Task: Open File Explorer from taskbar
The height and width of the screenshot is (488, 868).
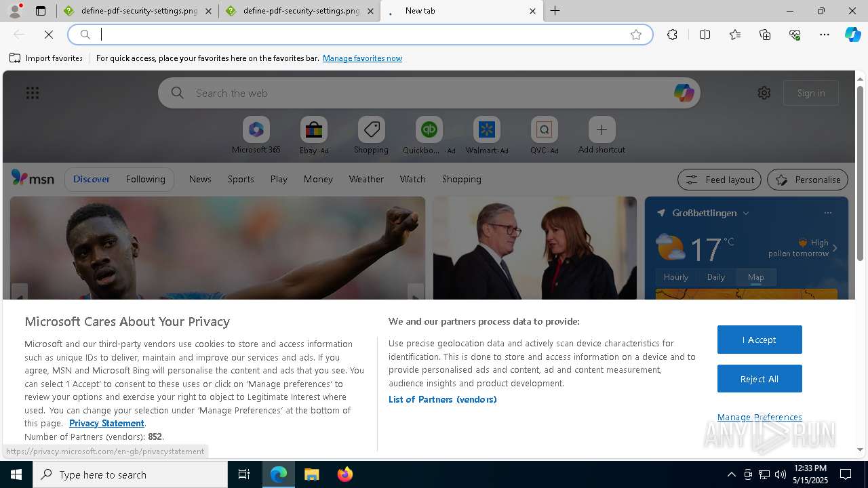Action: click(311, 474)
